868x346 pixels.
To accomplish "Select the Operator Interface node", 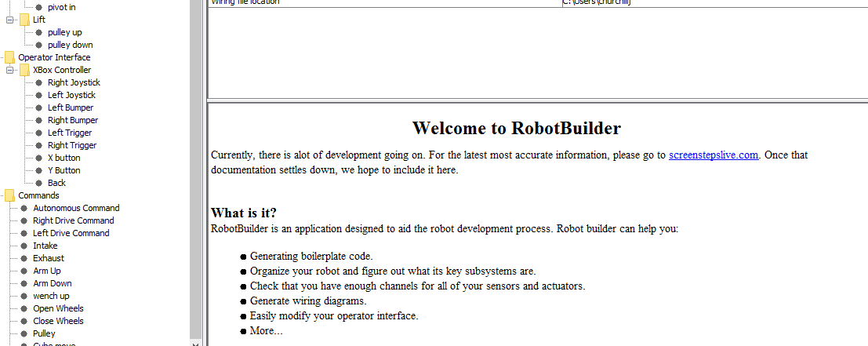I will click(54, 57).
